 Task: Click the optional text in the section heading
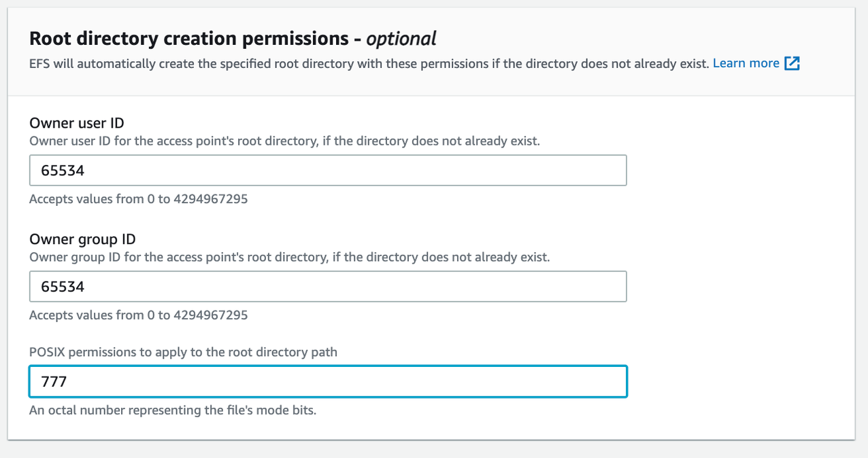click(401, 38)
